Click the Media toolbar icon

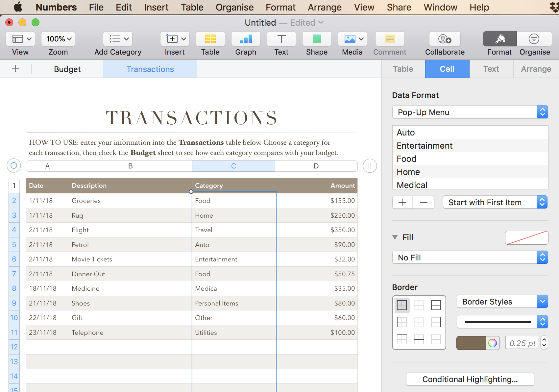[x=352, y=39]
